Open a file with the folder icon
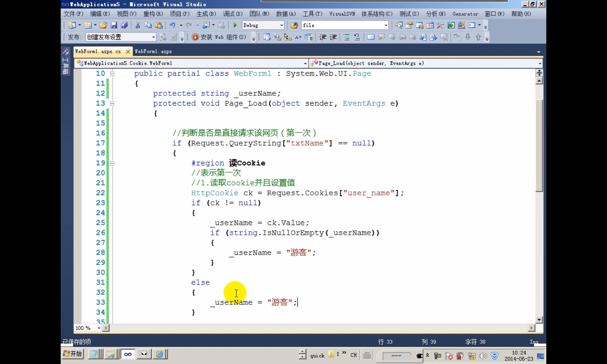 point(103,25)
